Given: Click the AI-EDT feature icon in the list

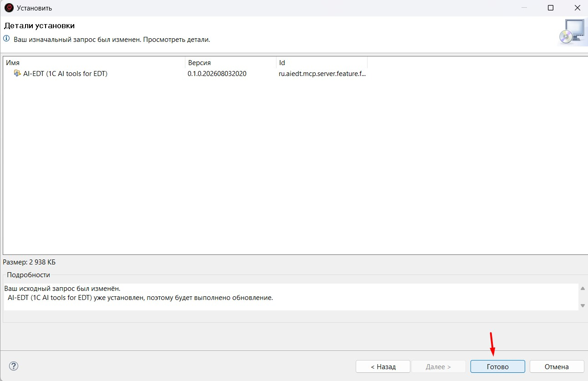Looking at the screenshot, I should point(17,73).
